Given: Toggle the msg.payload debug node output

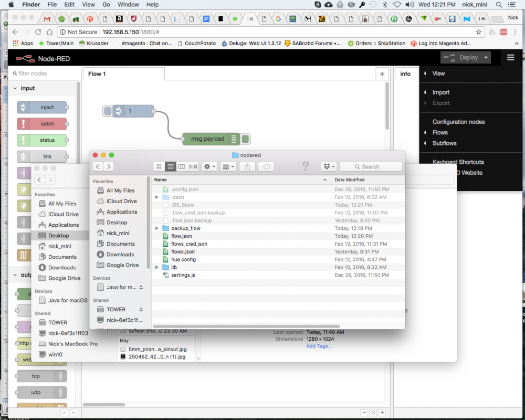Looking at the screenshot, I should click(x=245, y=139).
